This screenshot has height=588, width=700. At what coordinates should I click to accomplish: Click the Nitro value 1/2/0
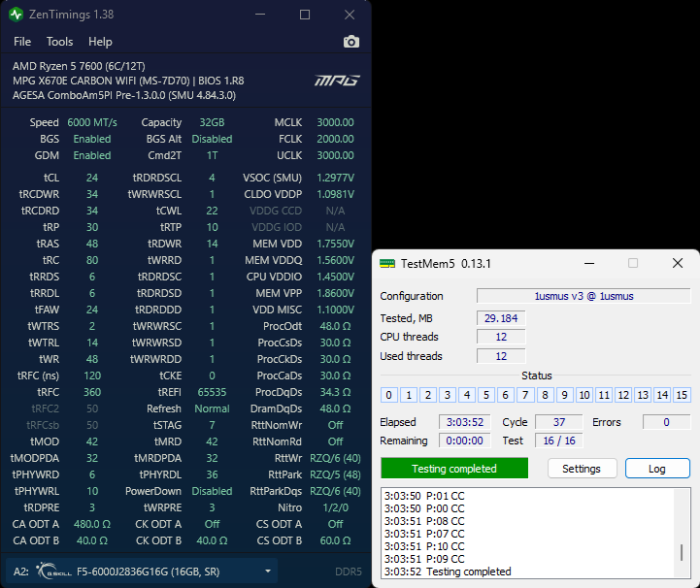[335, 507]
